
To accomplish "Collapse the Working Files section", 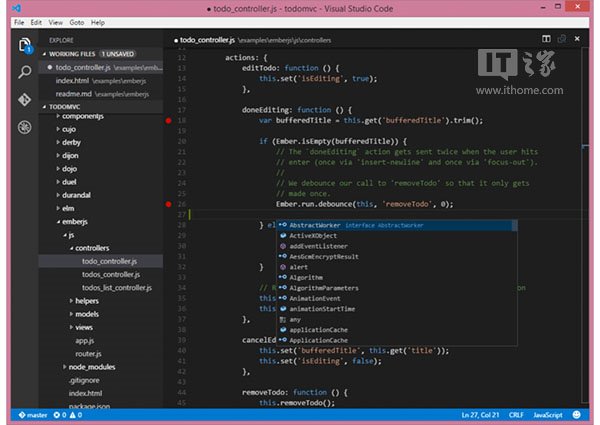I will [44, 54].
